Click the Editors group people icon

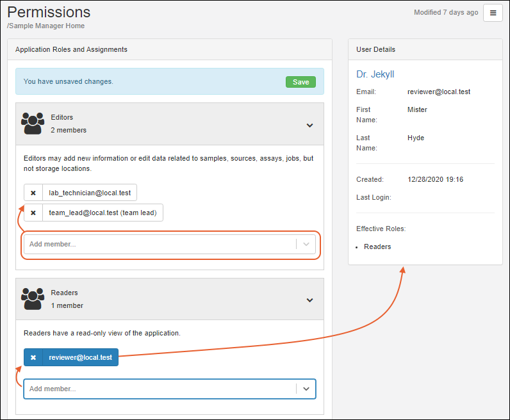(32, 124)
